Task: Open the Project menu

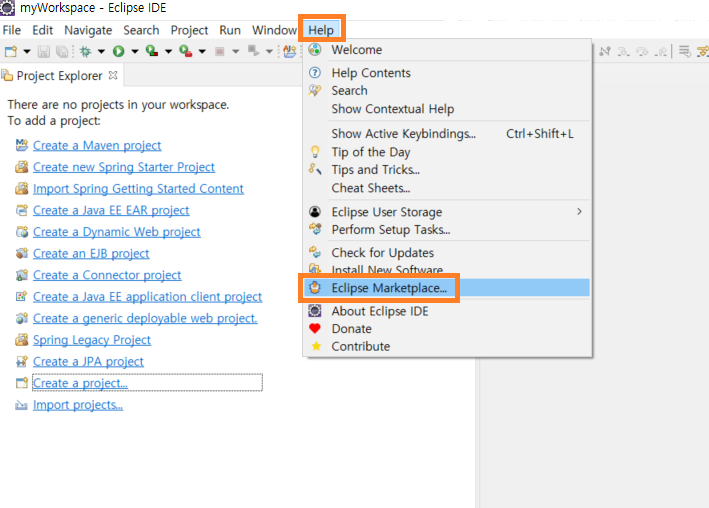Action: coord(189,30)
